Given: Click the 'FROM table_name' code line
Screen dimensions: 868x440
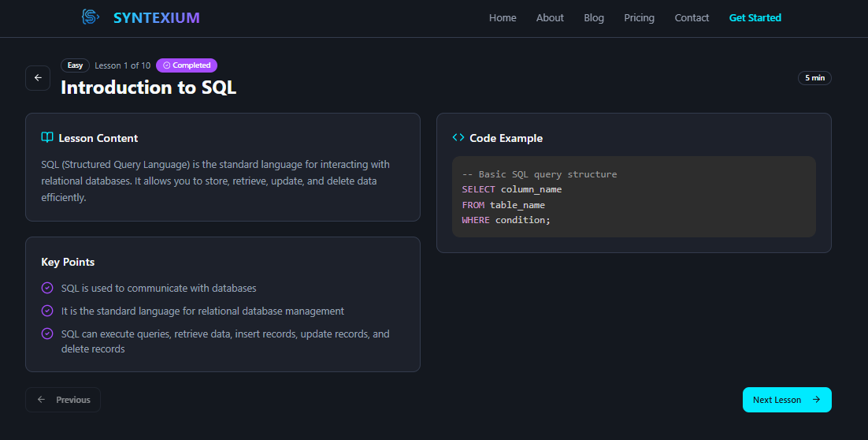Looking at the screenshot, I should point(504,205).
